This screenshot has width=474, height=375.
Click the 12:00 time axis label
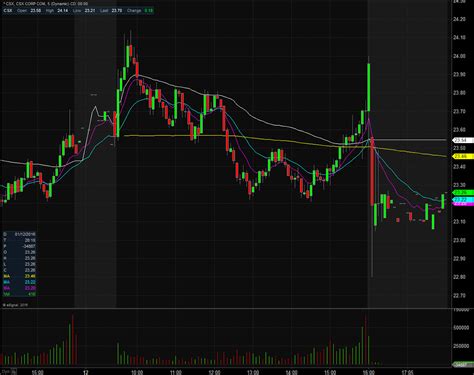pyautogui.click(x=214, y=372)
